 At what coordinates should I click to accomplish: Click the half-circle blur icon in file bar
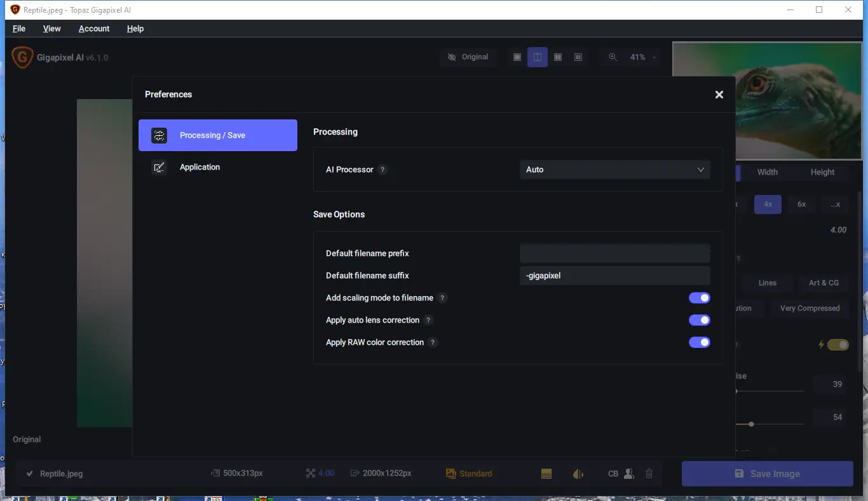[578, 474]
